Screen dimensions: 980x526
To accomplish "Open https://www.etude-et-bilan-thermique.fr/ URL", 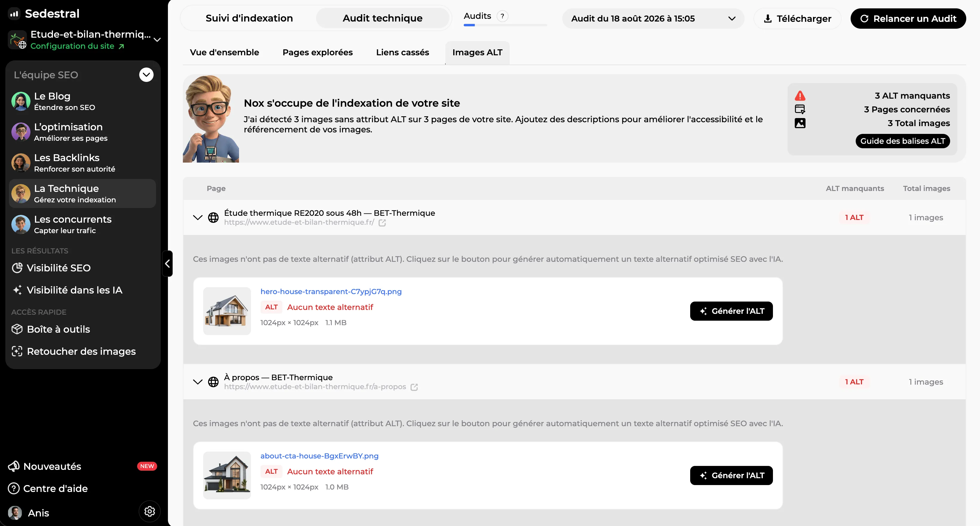I will [x=299, y=222].
